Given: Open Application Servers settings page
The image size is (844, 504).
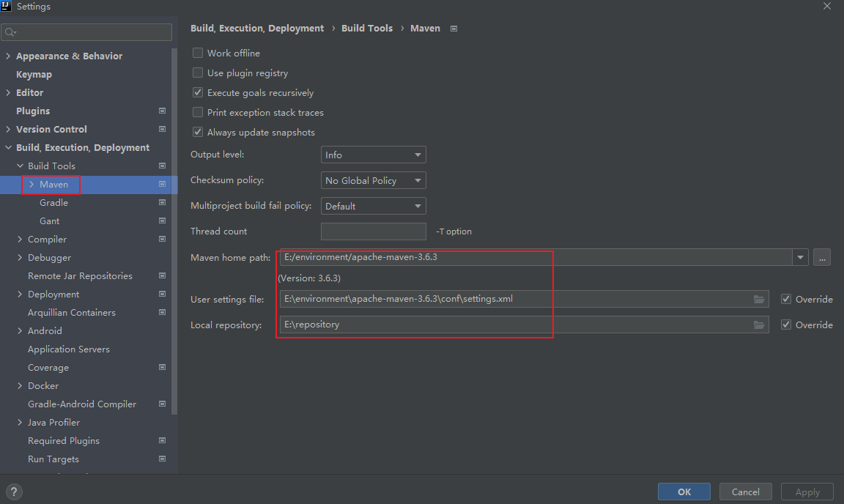Looking at the screenshot, I should [x=69, y=349].
